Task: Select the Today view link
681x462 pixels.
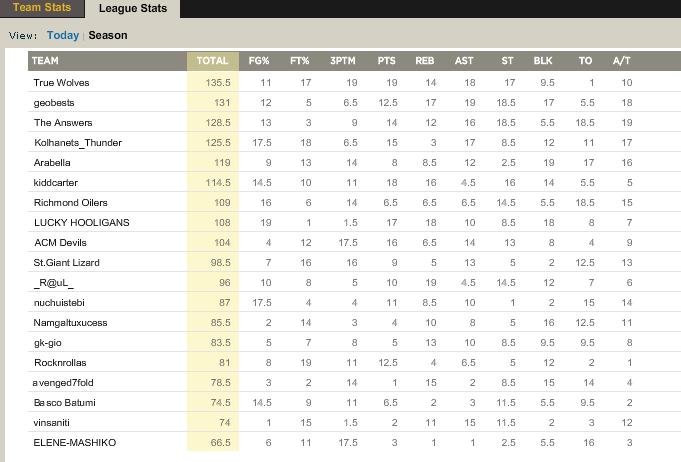Action: coord(63,35)
